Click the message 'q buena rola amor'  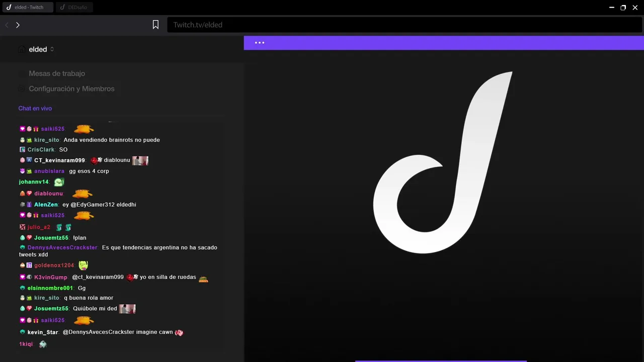(x=89, y=298)
